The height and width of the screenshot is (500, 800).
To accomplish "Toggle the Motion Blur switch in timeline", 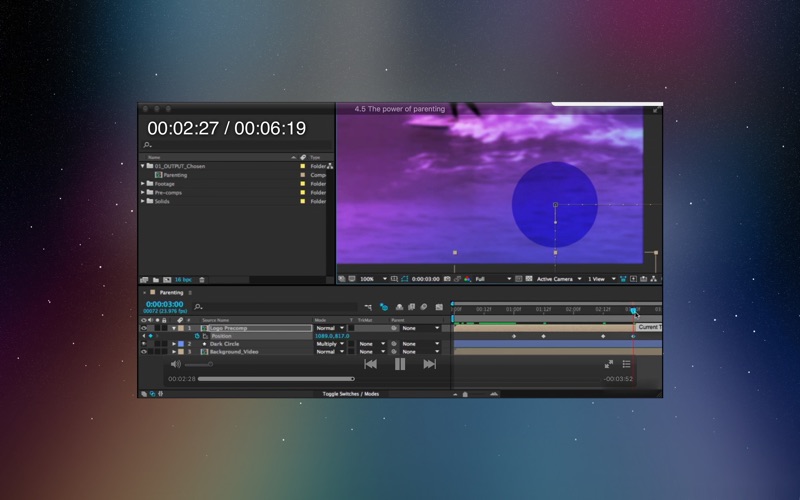I will pos(423,307).
